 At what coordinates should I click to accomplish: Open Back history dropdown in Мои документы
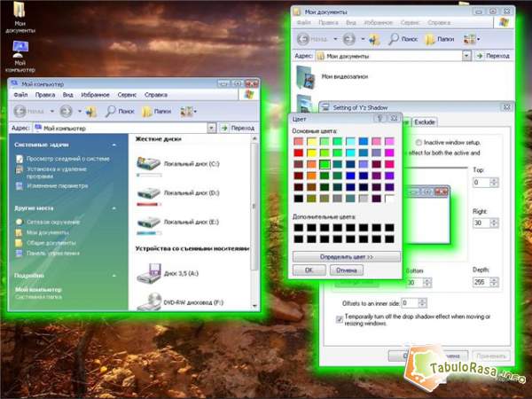click(x=335, y=39)
